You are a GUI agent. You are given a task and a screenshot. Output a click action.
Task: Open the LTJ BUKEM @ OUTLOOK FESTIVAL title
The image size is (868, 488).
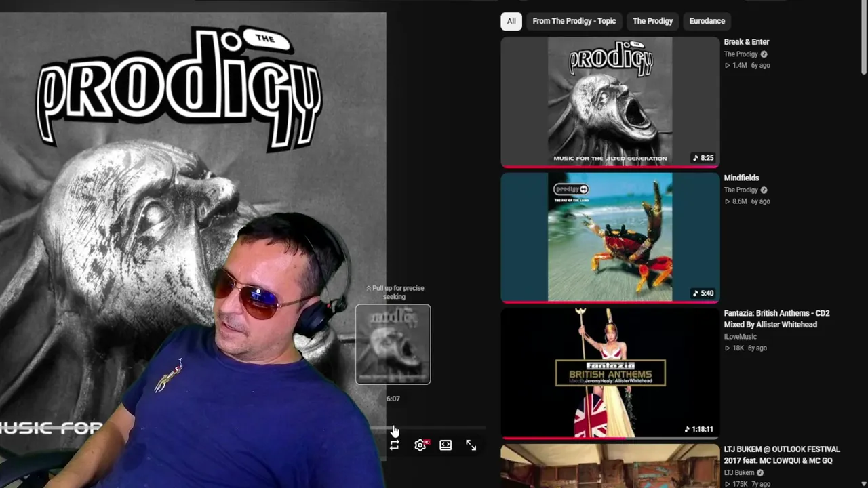(782, 455)
